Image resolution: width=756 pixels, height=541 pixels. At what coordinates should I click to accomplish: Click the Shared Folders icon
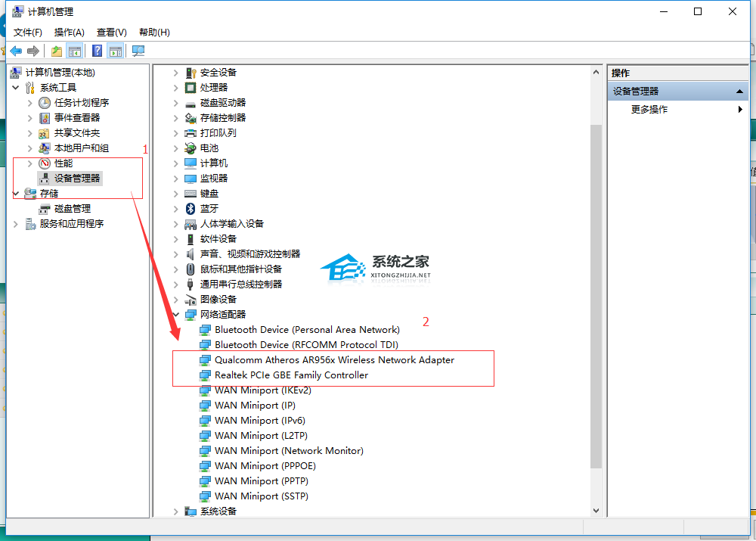tap(45, 133)
